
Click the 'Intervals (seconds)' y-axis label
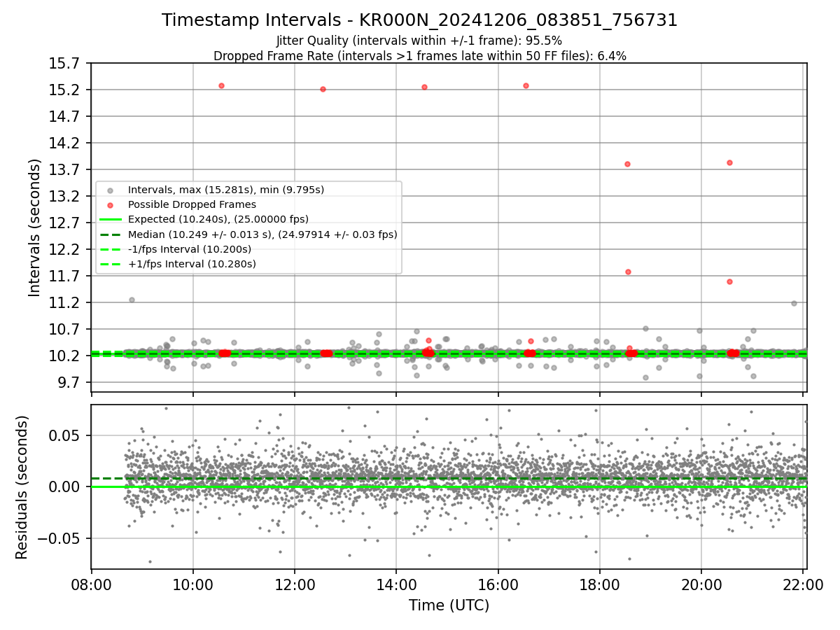(35, 227)
